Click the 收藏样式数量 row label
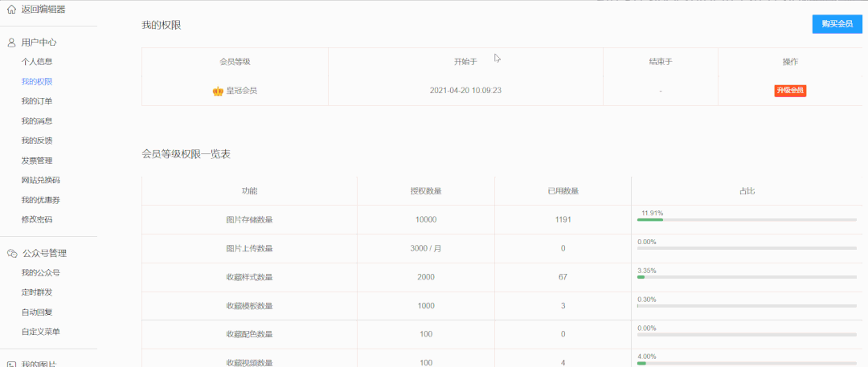This screenshot has height=367, width=868. coord(250,277)
